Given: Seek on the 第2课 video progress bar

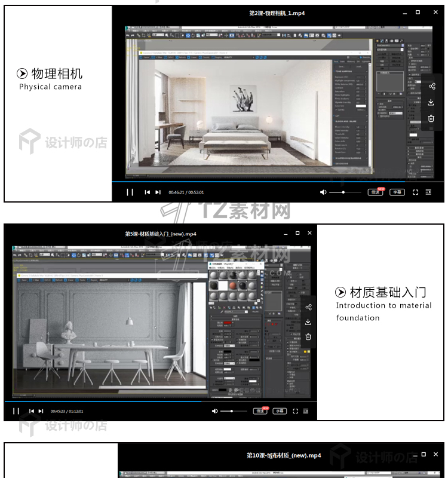Looking at the screenshot, I should coord(278,182).
